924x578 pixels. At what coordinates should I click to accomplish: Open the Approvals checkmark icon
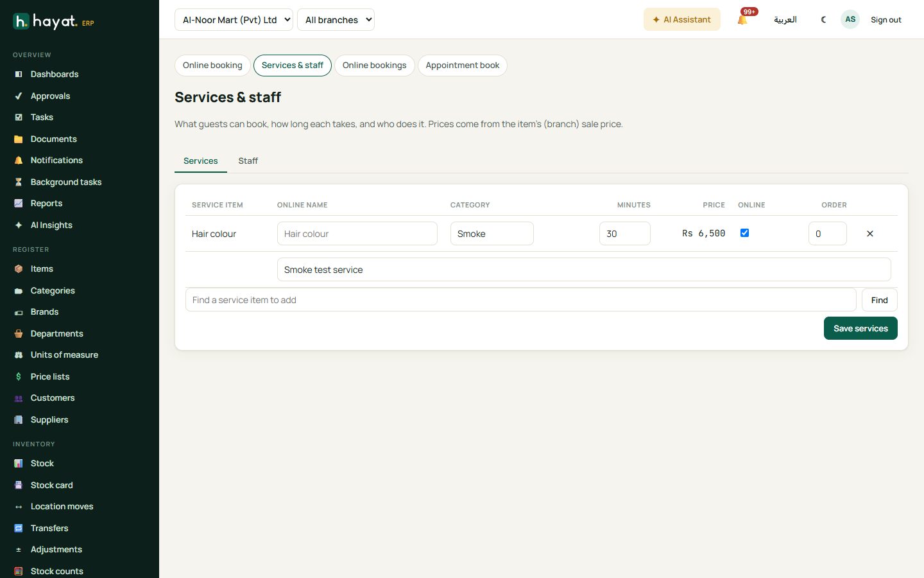click(x=19, y=96)
